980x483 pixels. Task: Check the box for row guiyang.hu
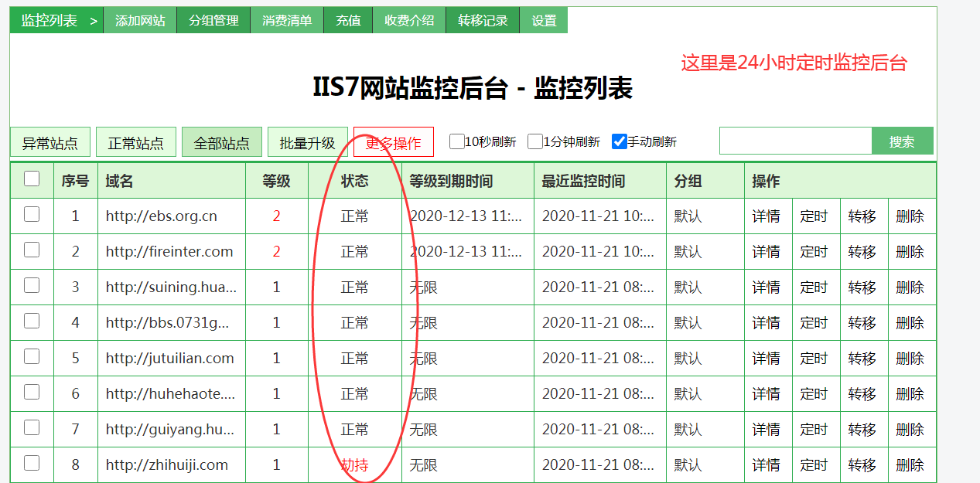click(x=32, y=427)
